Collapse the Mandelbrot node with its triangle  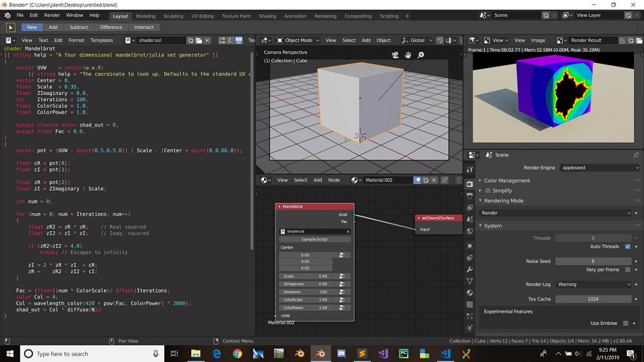click(x=279, y=206)
